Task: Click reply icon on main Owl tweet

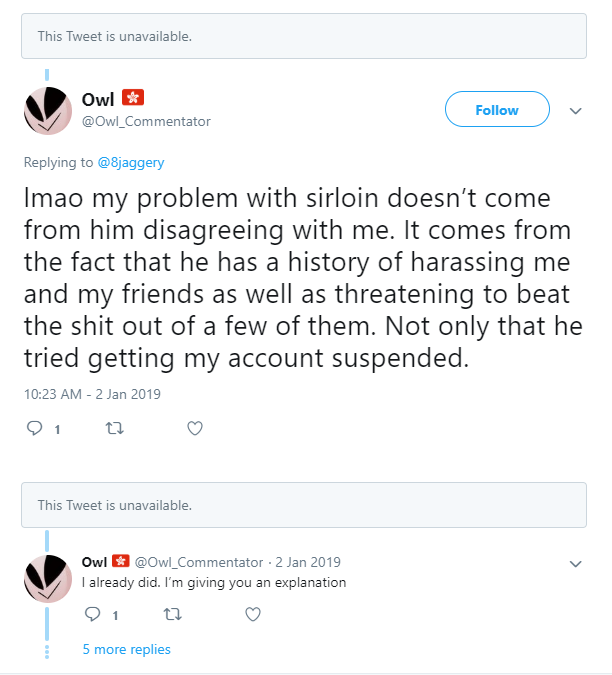Action: (34, 428)
